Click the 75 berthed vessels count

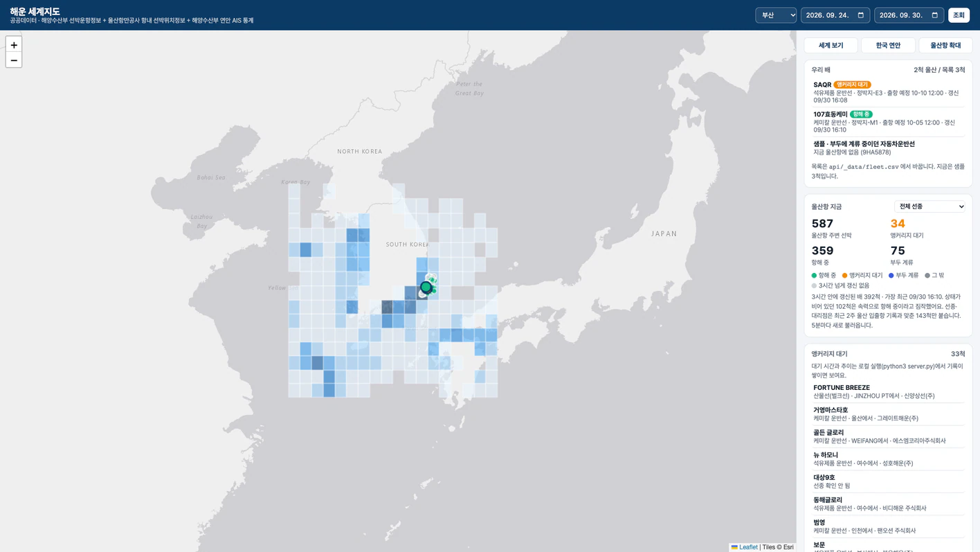898,251
